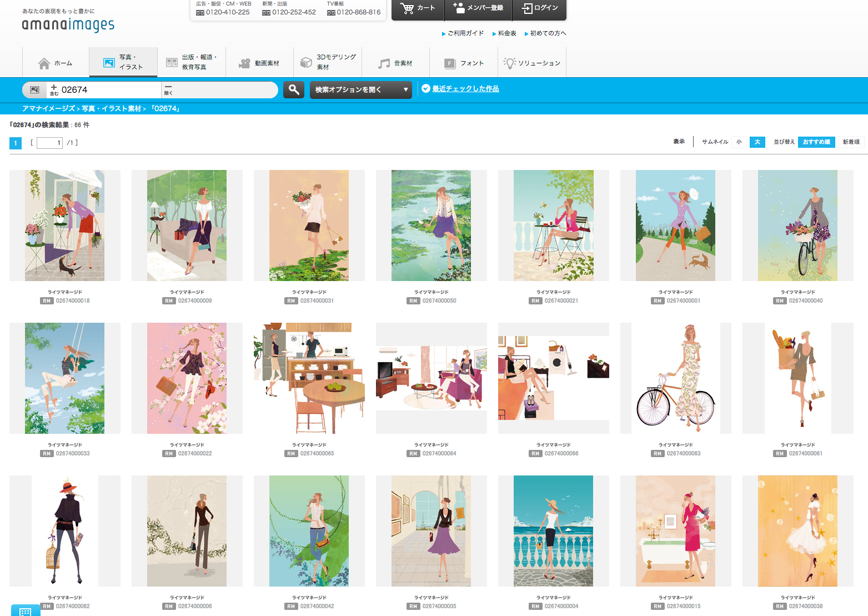Open thumbnail 02674000033 woman on swing

(x=65, y=378)
